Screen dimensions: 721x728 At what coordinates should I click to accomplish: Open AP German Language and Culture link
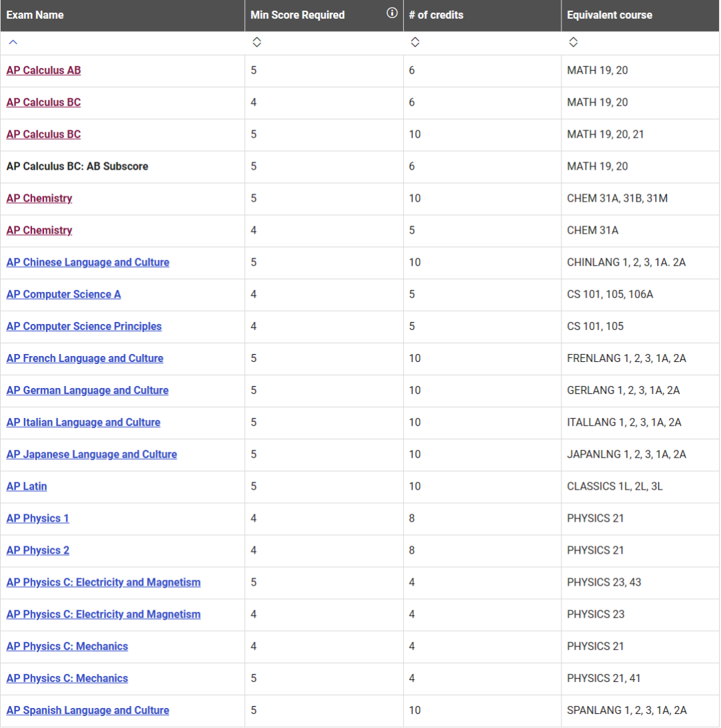[x=87, y=391]
